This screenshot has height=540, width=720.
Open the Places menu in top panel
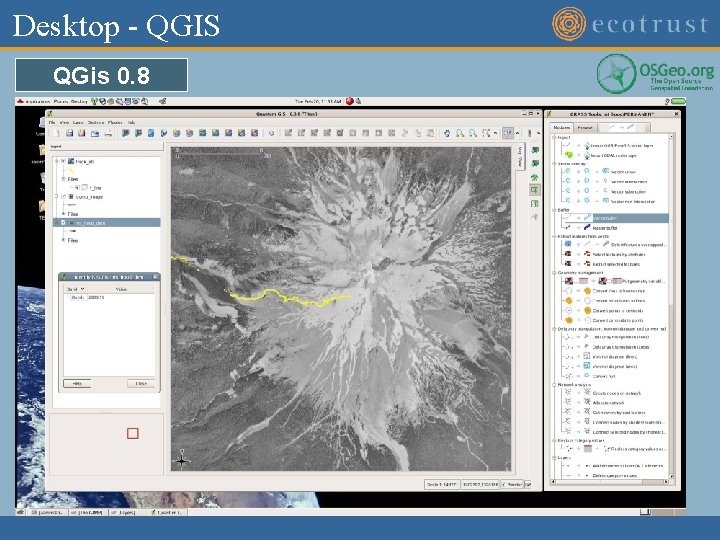tap(61, 101)
